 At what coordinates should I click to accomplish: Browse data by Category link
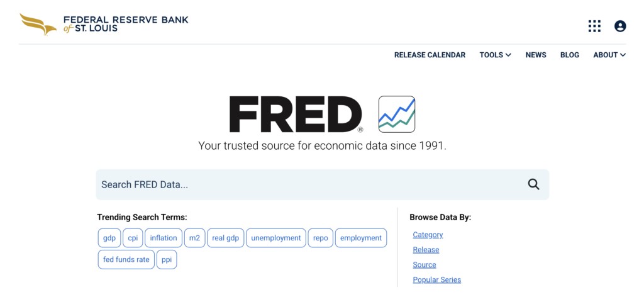click(428, 235)
